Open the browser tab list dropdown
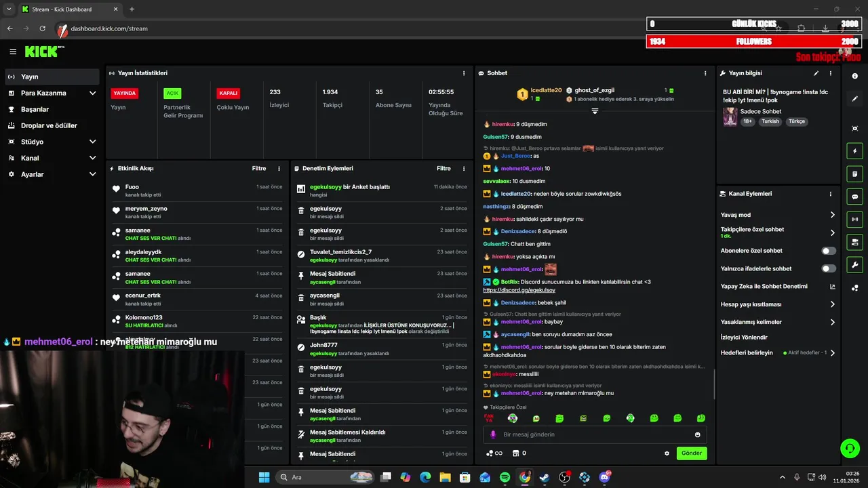This screenshot has width=868, height=488. tap(9, 9)
